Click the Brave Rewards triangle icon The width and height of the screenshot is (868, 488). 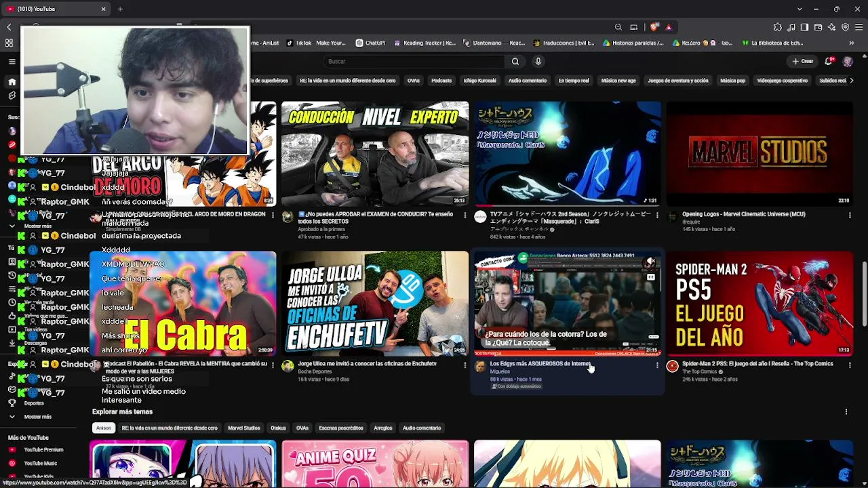(x=669, y=27)
